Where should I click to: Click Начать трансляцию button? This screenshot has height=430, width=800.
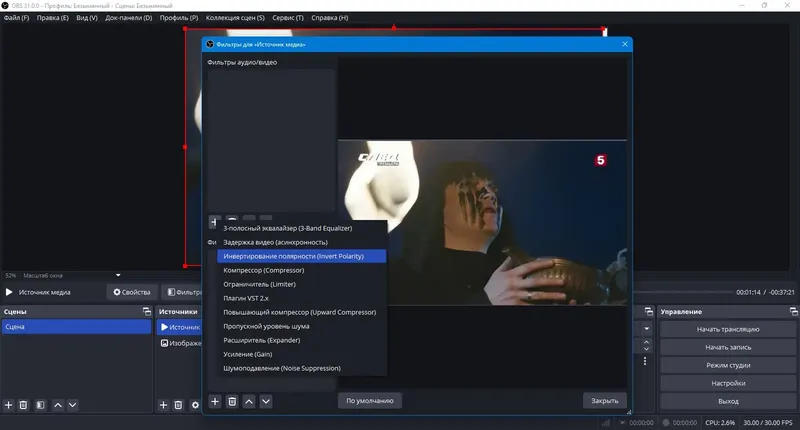728,330
